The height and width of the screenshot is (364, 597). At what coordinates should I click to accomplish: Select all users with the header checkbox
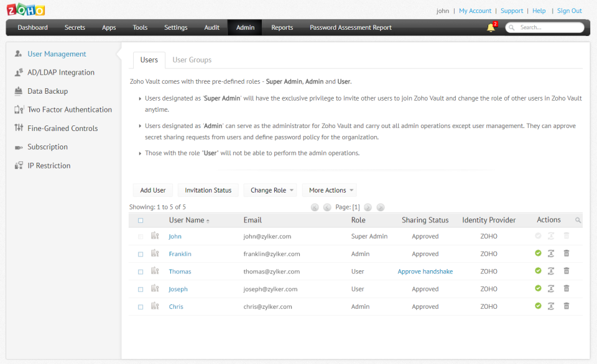point(141,220)
